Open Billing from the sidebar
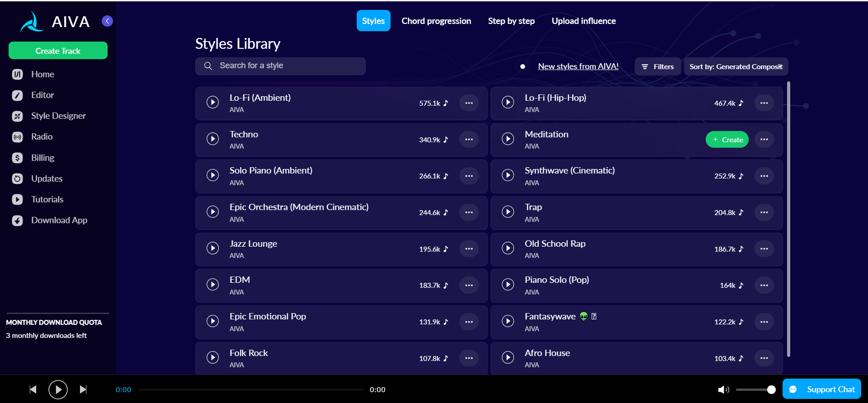868x403 pixels. pyautogui.click(x=18, y=158)
